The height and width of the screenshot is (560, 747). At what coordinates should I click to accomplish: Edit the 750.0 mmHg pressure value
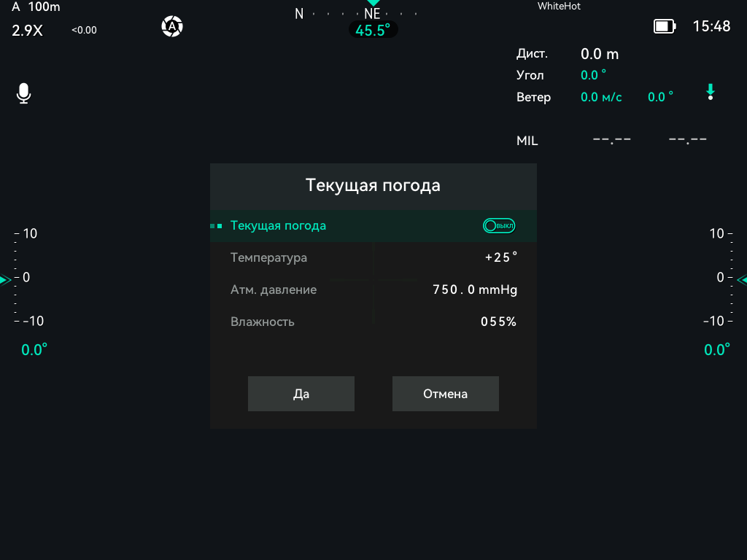474,289
